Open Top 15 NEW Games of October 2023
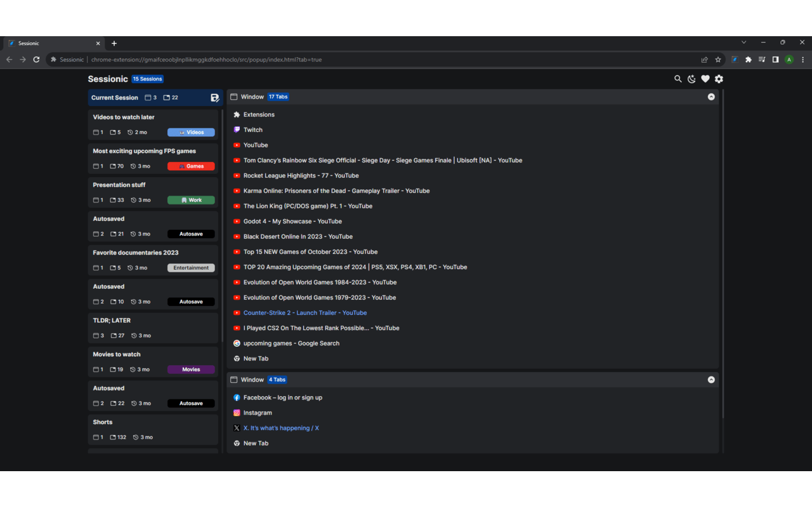 coord(311,251)
